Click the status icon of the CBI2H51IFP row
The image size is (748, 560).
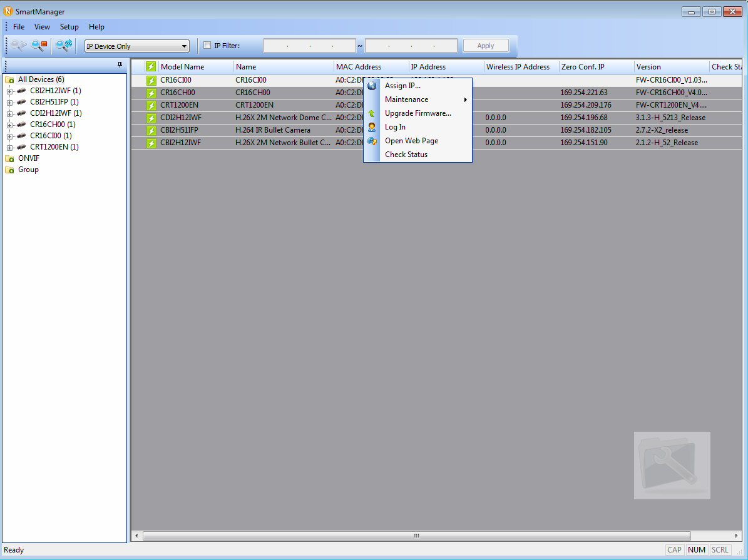click(x=151, y=130)
